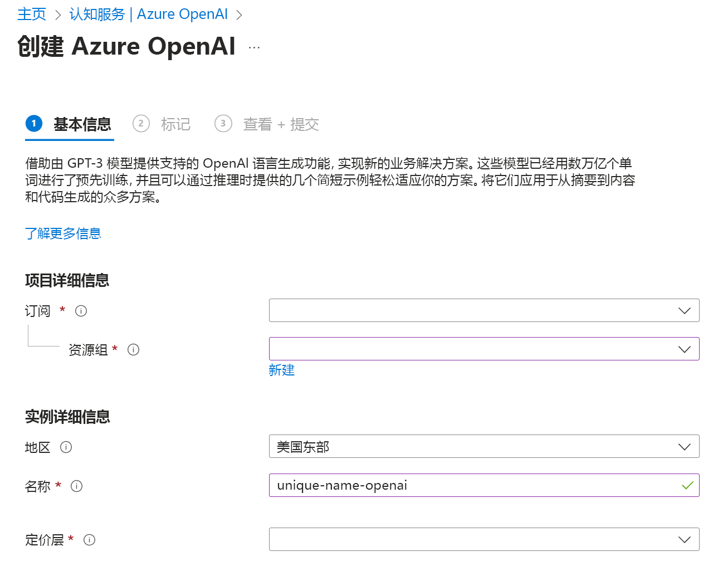The width and height of the screenshot is (728, 566).
Task: Click the 项目详细信息 heading text
Action: coord(67,280)
